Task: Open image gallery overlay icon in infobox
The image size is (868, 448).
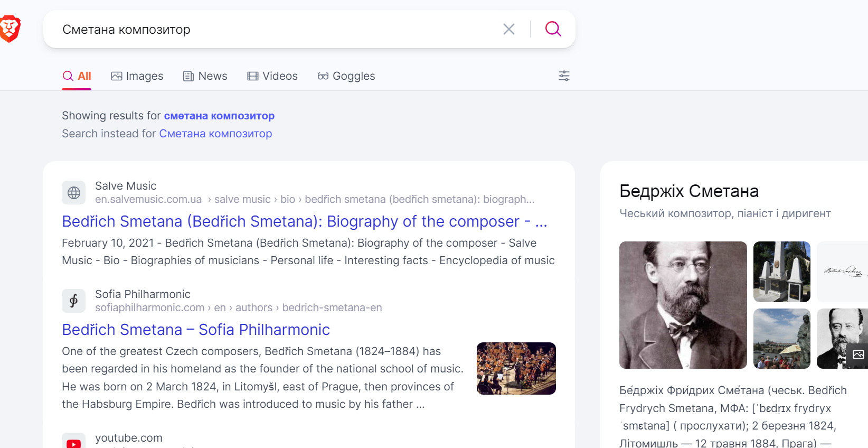Action: pyautogui.click(x=858, y=354)
